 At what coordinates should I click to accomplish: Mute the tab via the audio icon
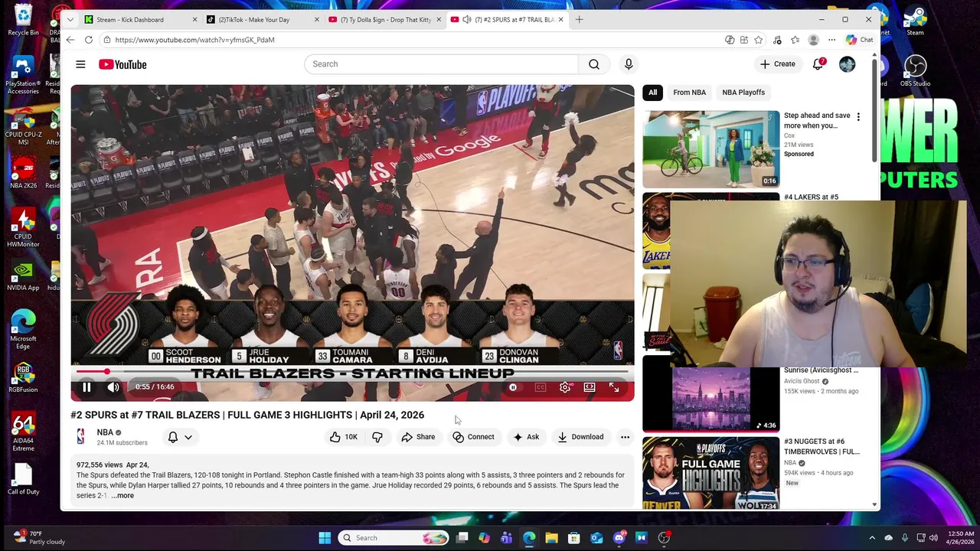pos(466,19)
